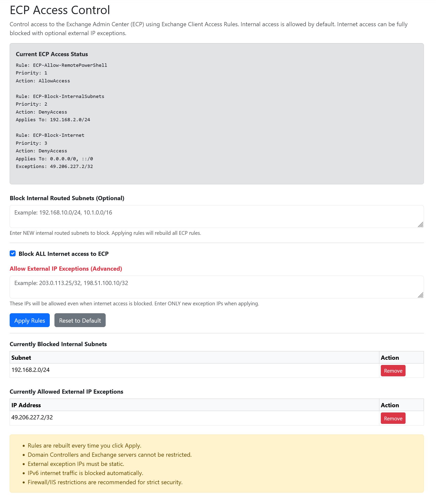Click the Currently Blocked Internal Subnets heading
Screen dimensions: 436x504
58,344
